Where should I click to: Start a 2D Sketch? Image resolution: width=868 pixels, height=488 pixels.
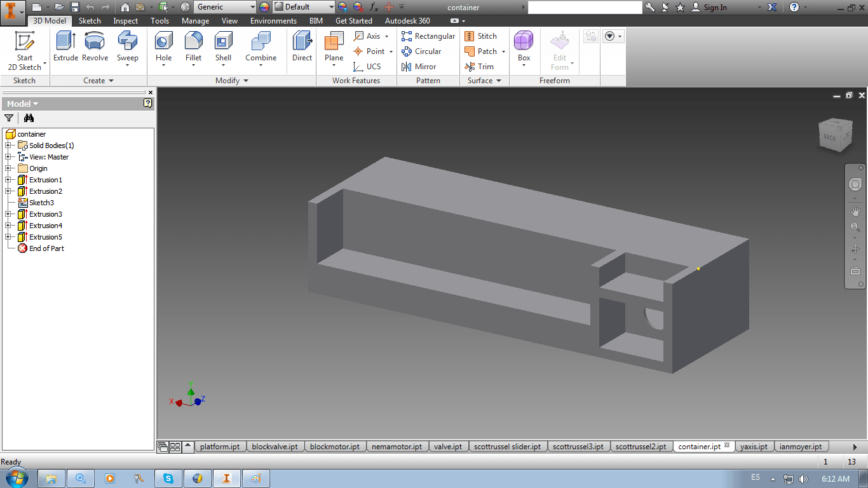25,51
